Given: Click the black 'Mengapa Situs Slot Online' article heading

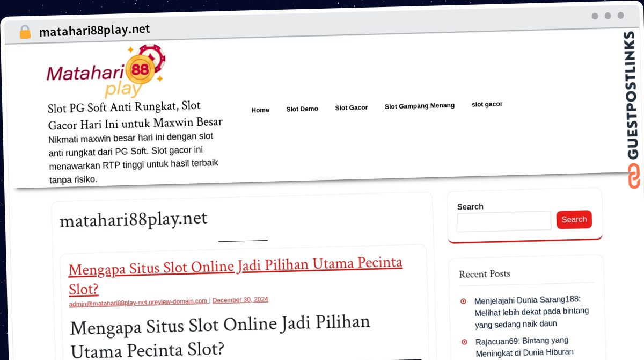Looking at the screenshot, I should click(x=220, y=336).
